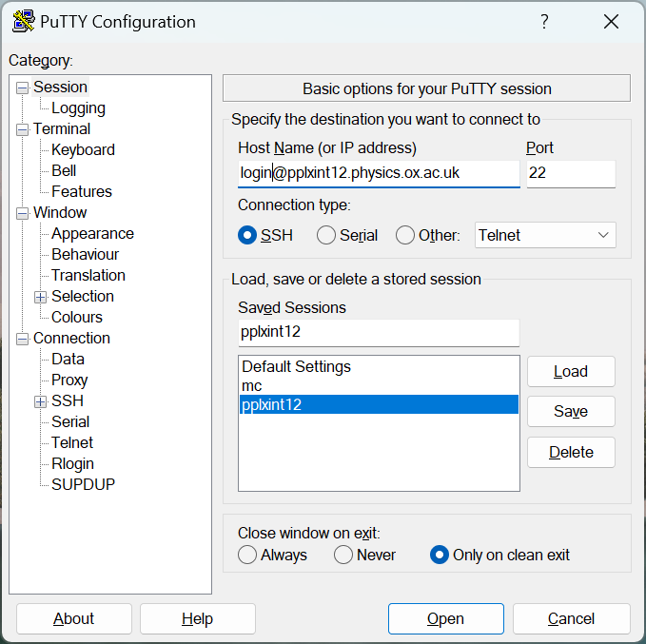Screen dimensions: 646x644
Task: Open the Bell settings category
Action: [64, 170]
